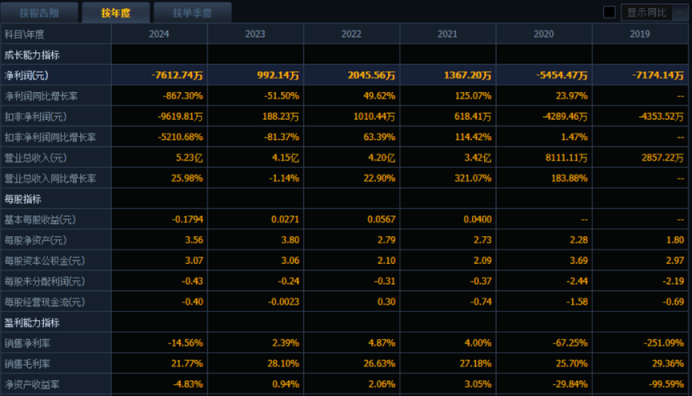
Task: Click the 2019 column header
Action: (640, 34)
